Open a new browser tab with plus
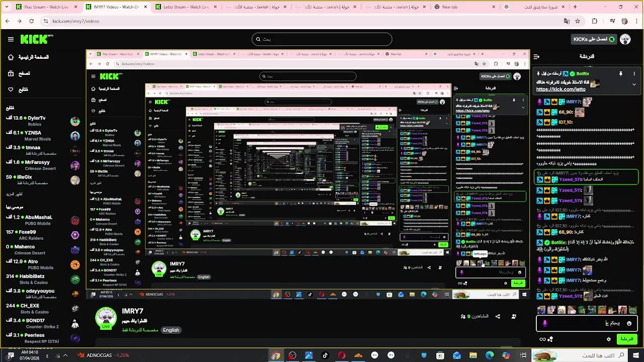Screen dimensions: 644x362 (575, 7)
